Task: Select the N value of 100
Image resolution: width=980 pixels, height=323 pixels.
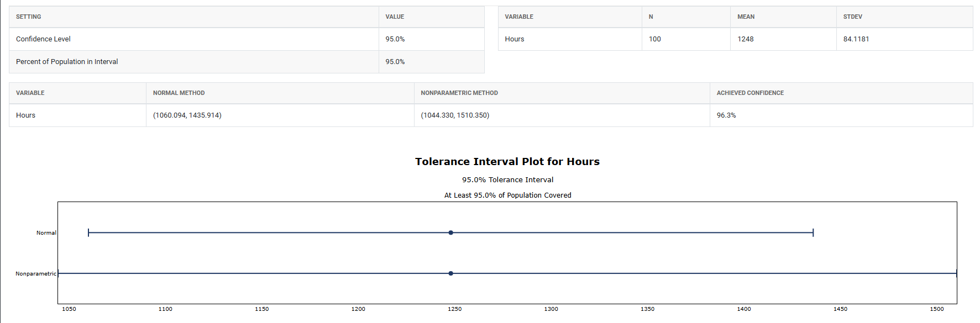Action: point(654,39)
